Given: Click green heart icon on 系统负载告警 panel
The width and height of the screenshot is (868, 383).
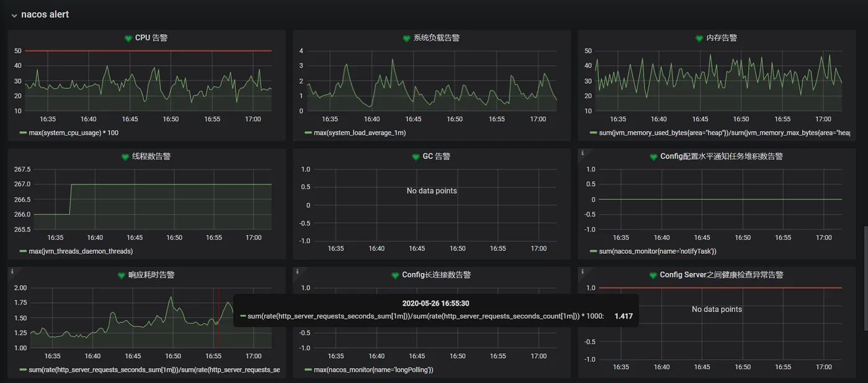Looking at the screenshot, I should [x=407, y=38].
